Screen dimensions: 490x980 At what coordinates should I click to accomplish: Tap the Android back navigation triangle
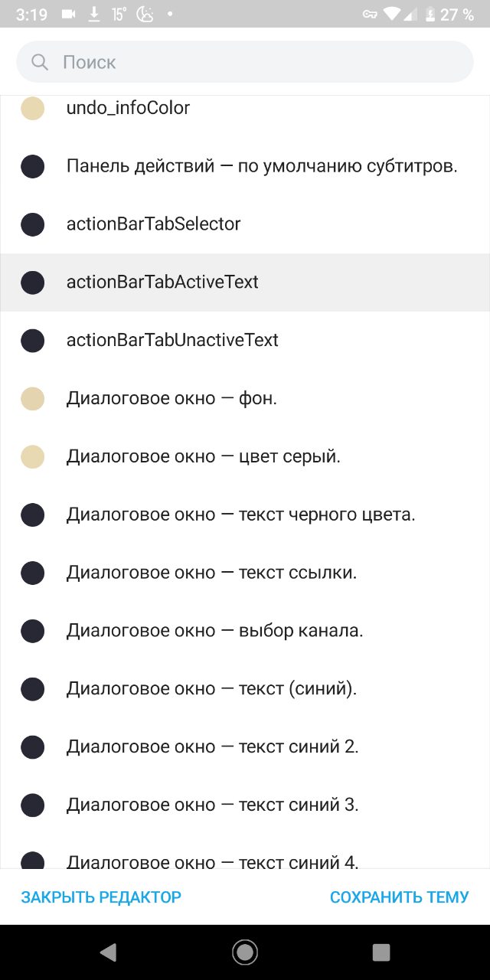coord(109,952)
